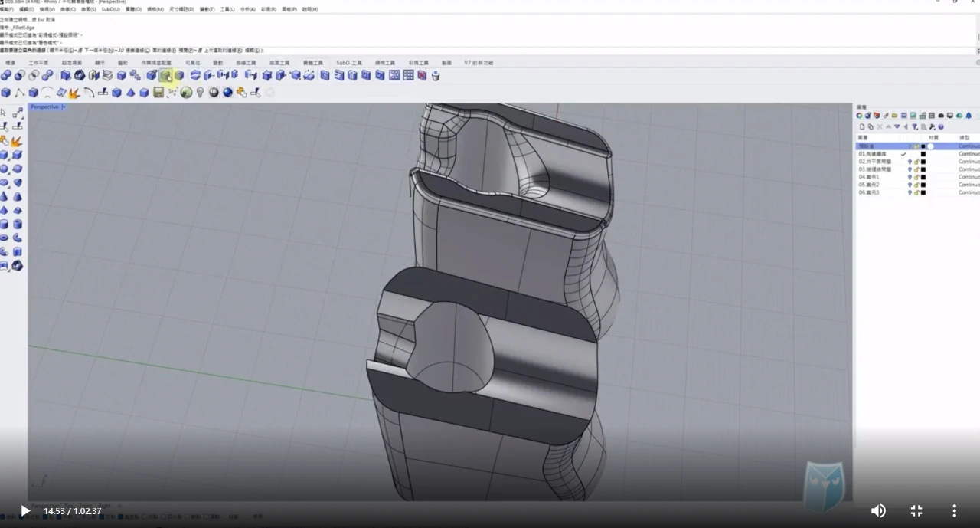The width and height of the screenshot is (980, 528).
Task: Click the black color swatch of layer 06
Action: [923, 192]
